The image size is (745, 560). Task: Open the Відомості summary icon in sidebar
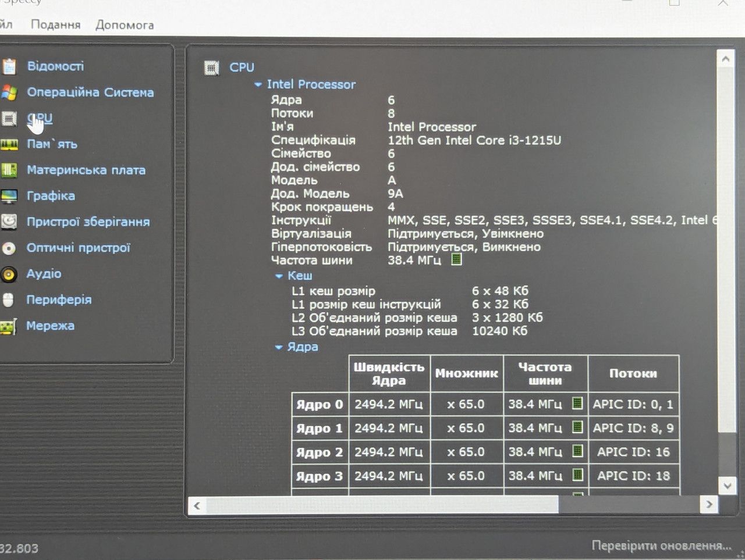point(8,66)
